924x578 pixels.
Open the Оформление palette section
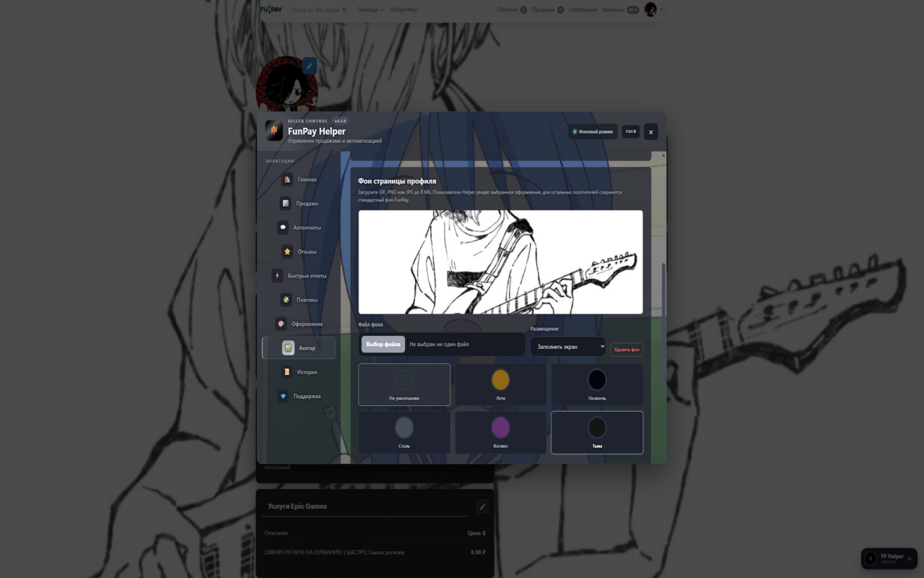coord(299,324)
